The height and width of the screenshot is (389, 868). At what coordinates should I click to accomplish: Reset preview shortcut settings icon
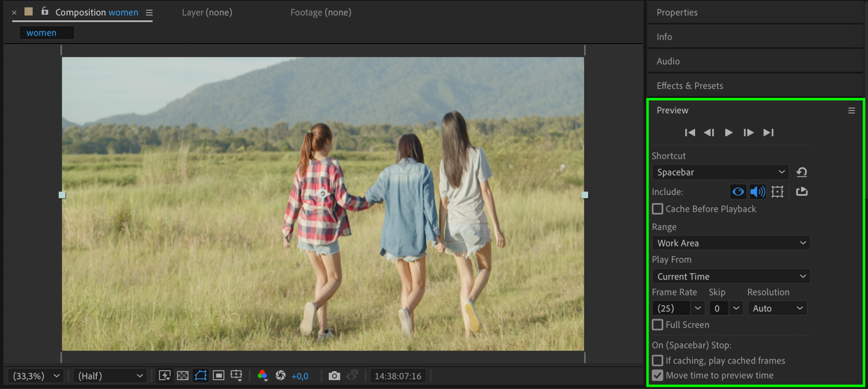tap(801, 172)
